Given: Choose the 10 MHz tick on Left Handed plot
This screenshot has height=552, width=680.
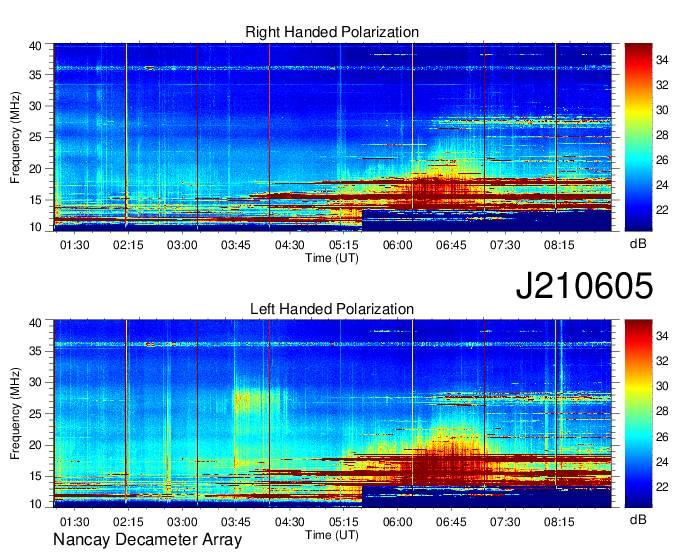Looking at the screenshot, I should click(x=36, y=503).
